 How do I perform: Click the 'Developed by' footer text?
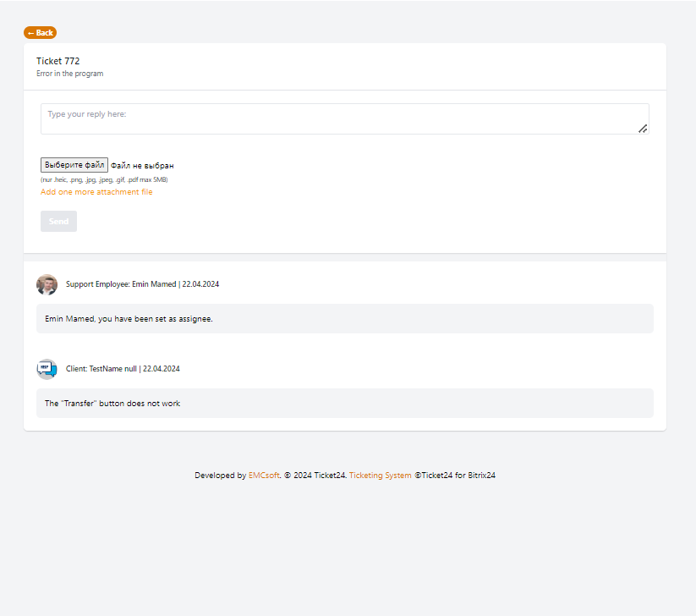tap(220, 476)
